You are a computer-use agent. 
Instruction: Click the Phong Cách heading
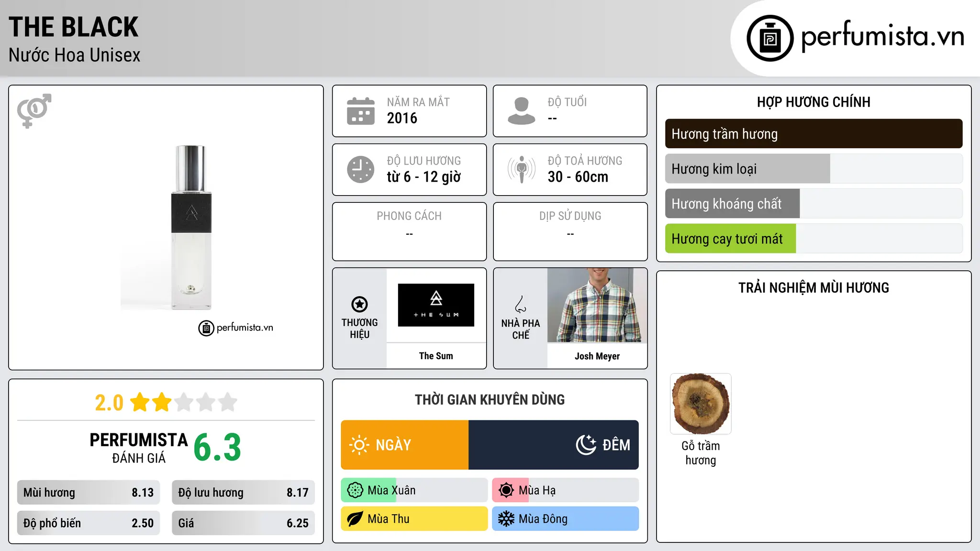pyautogui.click(x=409, y=216)
